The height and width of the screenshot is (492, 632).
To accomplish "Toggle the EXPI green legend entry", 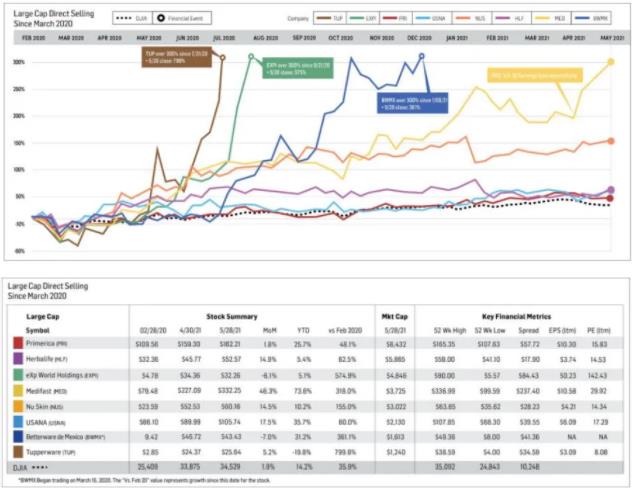I will [364, 18].
